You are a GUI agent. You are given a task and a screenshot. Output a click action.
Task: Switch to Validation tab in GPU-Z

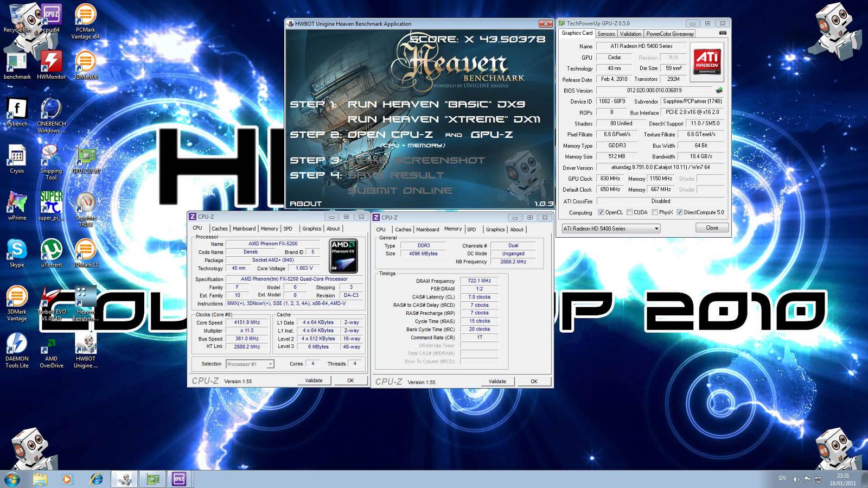point(630,34)
